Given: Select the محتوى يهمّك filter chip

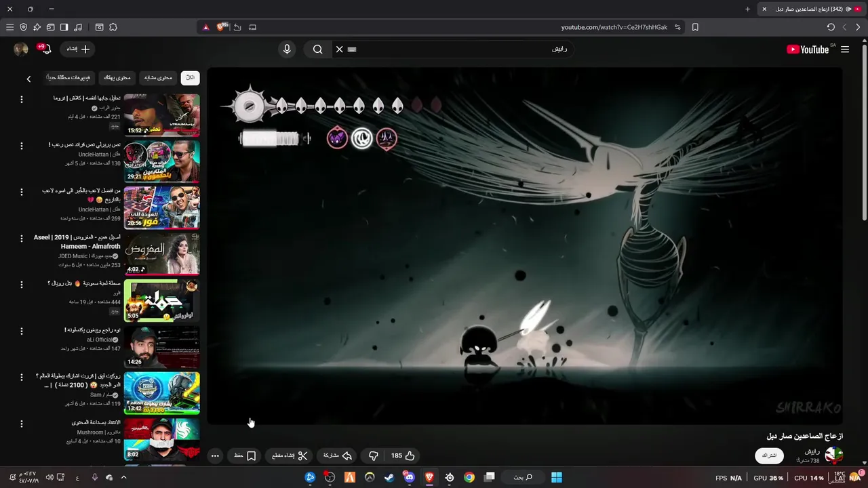Looking at the screenshot, I should (117, 78).
